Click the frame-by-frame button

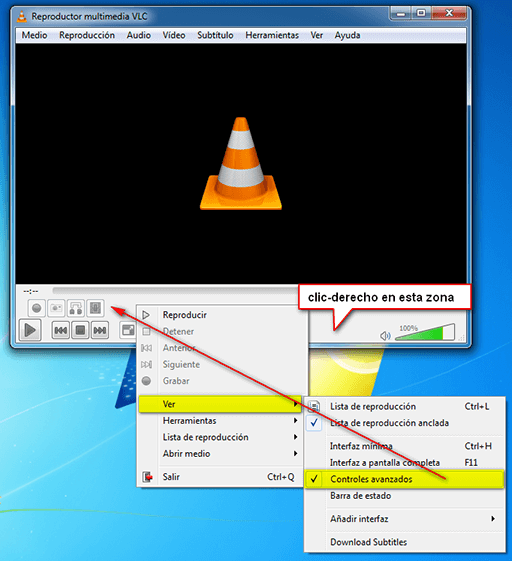[95, 308]
